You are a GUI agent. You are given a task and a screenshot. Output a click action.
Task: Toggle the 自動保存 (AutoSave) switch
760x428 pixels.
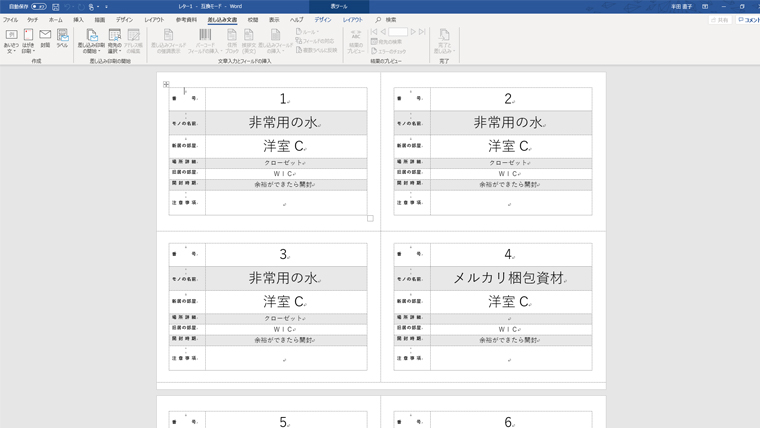tap(38, 6)
